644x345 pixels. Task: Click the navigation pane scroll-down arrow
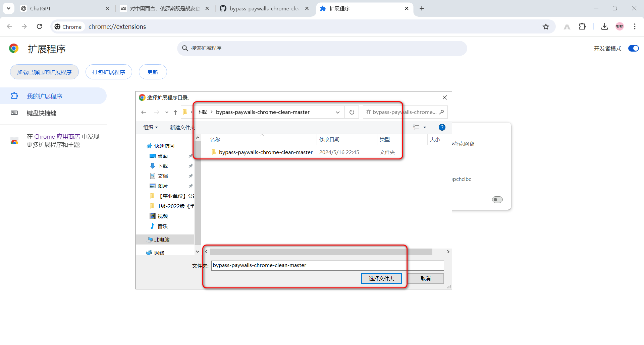click(198, 252)
